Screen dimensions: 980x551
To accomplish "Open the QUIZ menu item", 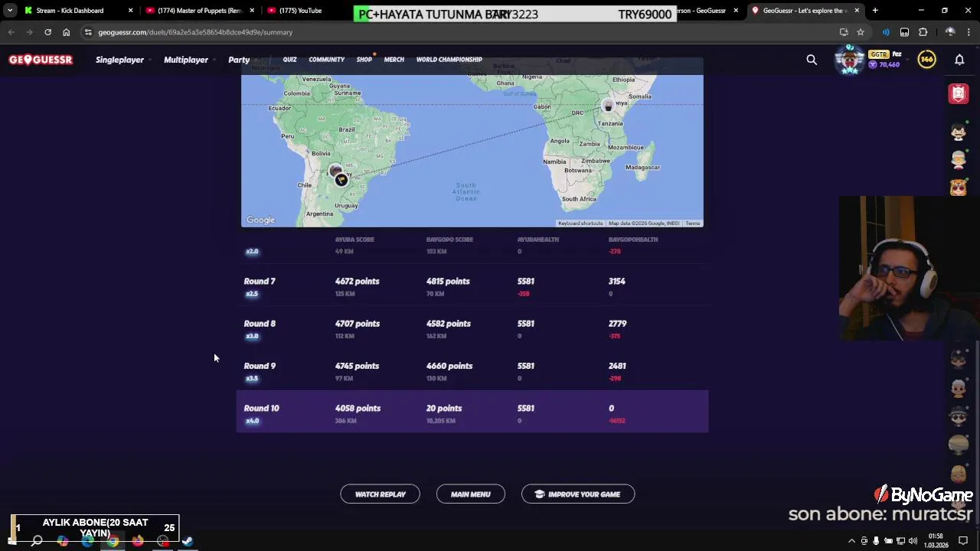I will point(289,60).
